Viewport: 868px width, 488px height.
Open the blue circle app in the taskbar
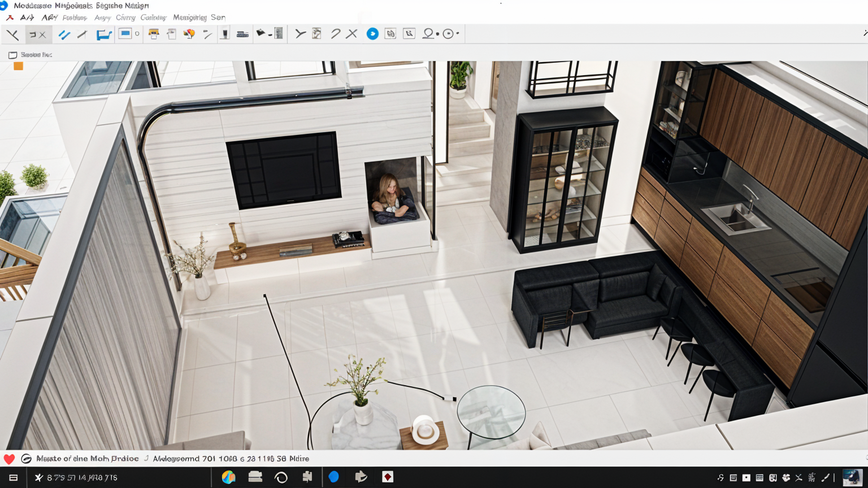coord(334,477)
